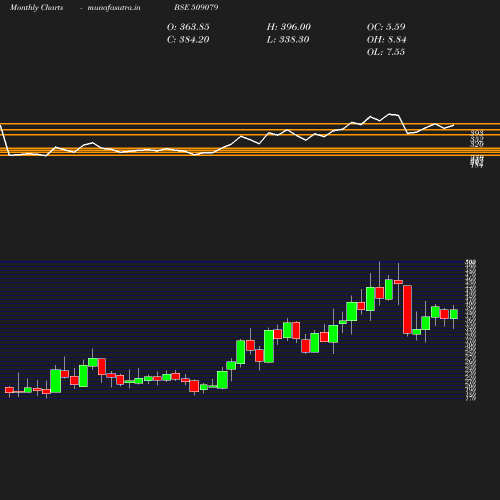Viewport: 500px width, 500px height.
Task: Click the 'OH: 8.84' value
Action: pos(386,40)
